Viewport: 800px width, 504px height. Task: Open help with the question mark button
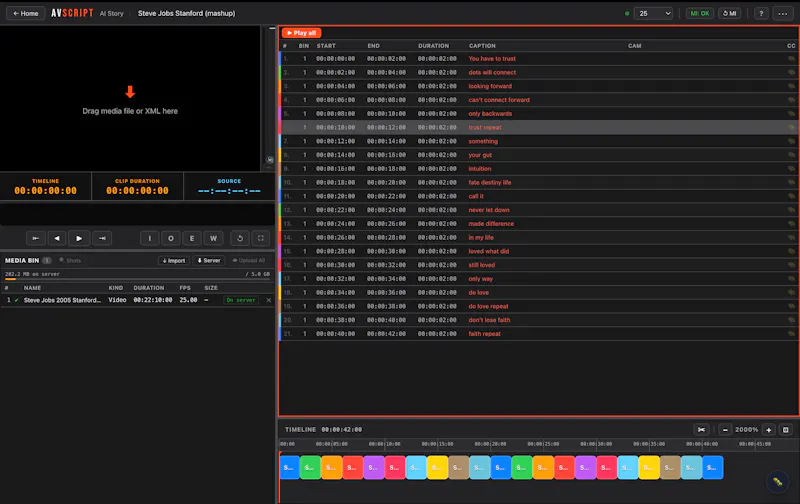(x=761, y=14)
